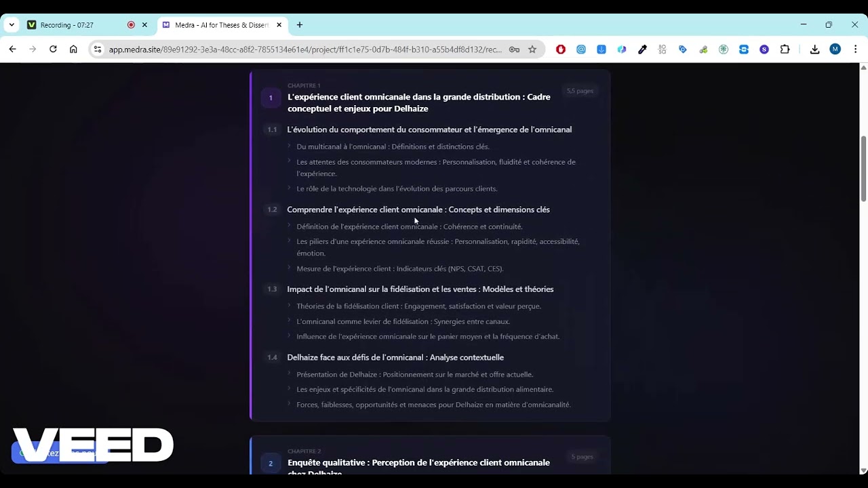Open the green link-chain extension icon

pos(703,49)
